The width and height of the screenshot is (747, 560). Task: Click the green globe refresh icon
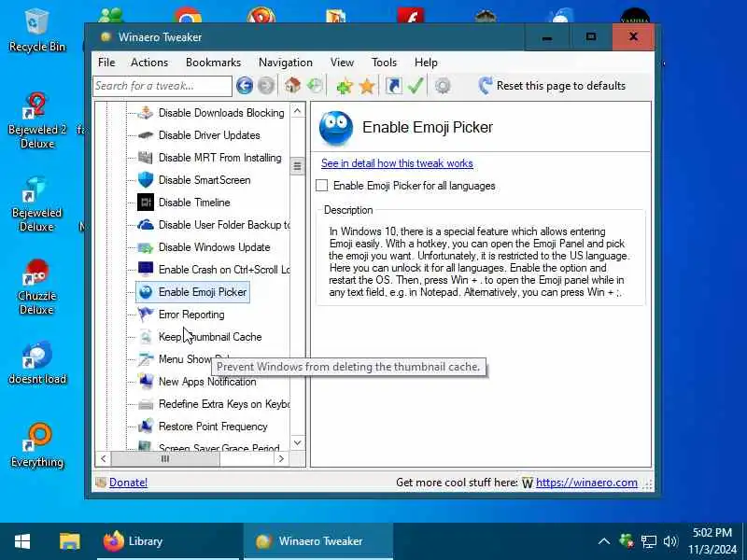point(315,86)
